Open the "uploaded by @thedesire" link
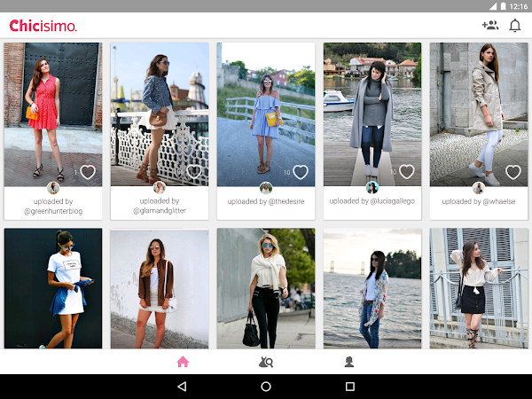Screen dimensions: 532x399 [266, 201]
